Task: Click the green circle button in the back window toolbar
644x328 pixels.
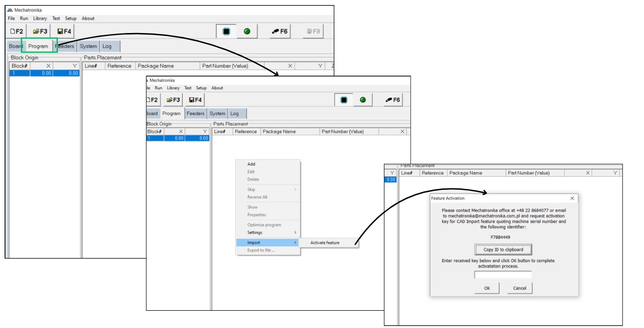Action: tap(247, 31)
